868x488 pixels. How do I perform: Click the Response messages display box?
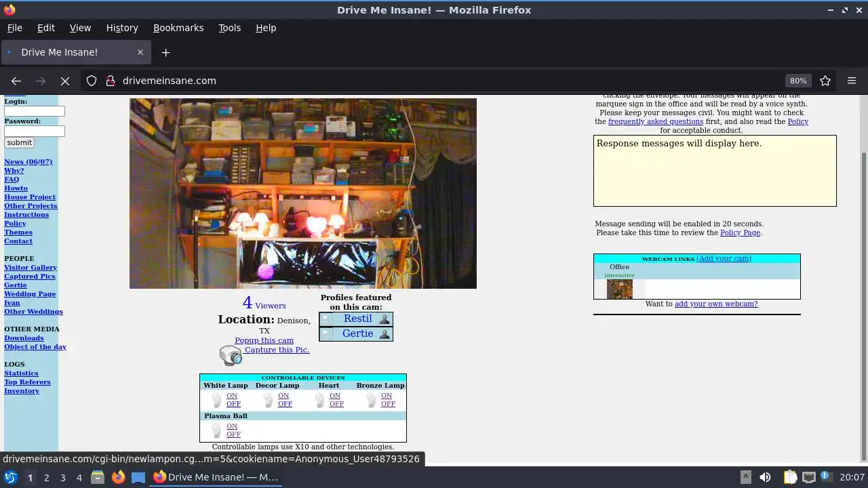(x=715, y=171)
